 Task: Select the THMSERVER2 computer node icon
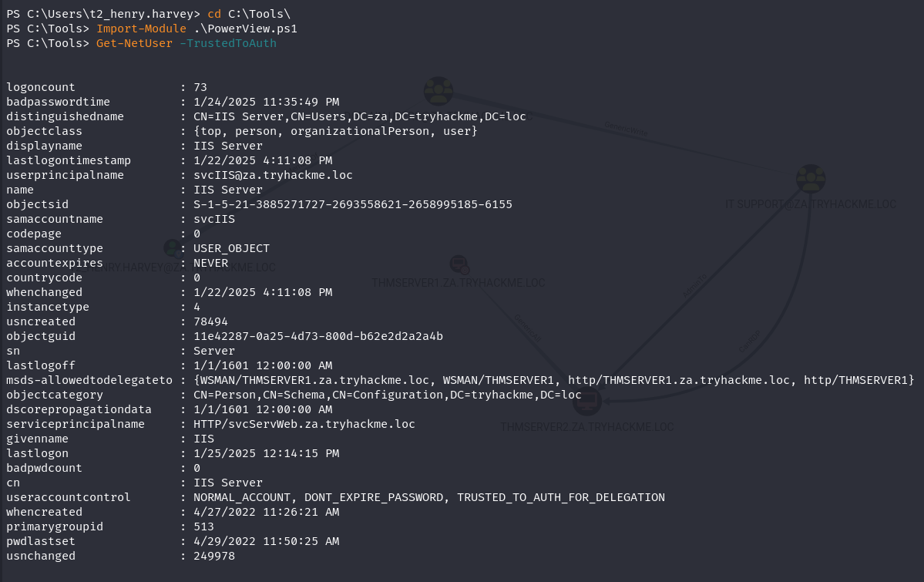587,401
